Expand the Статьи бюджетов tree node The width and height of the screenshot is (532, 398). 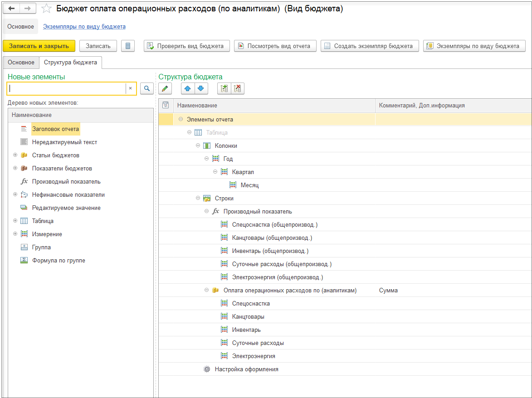(x=15, y=155)
